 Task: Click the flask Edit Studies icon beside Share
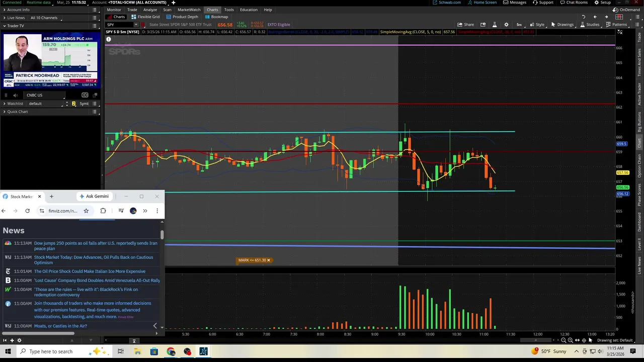coord(495,24)
